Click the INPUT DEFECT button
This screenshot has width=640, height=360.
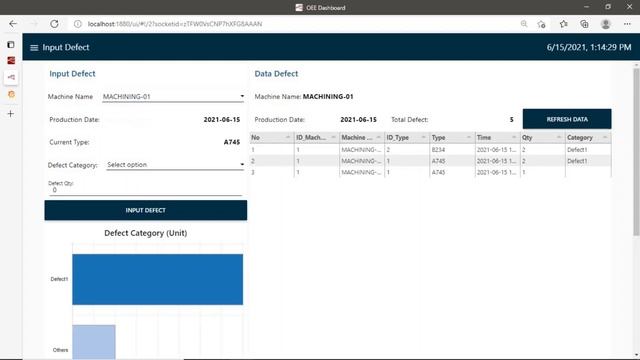[x=146, y=210]
